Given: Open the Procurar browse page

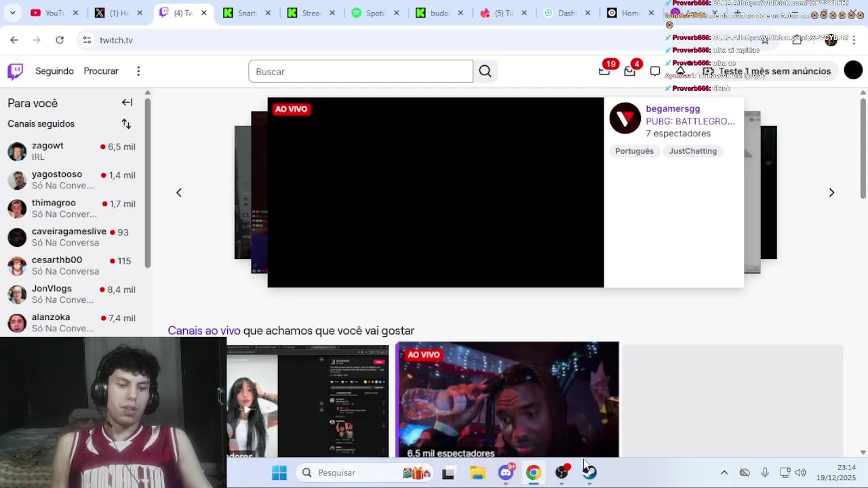Looking at the screenshot, I should click(x=101, y=71).
